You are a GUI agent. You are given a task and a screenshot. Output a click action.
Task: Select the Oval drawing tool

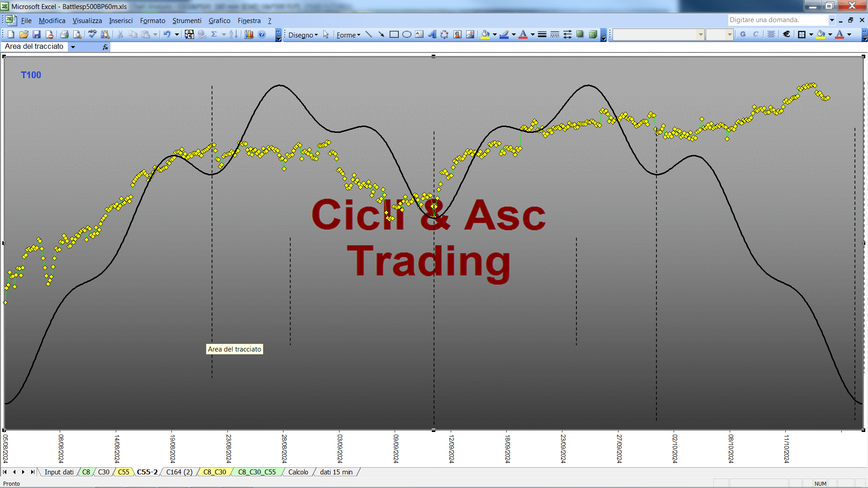point(407,35)
